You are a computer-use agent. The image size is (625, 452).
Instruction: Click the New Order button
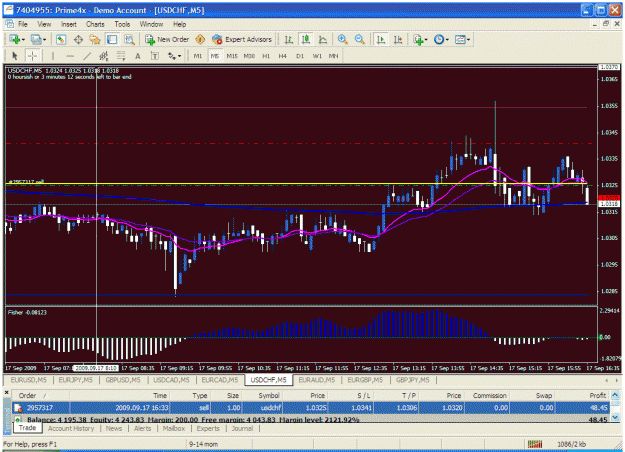click(x=167, y=39)
